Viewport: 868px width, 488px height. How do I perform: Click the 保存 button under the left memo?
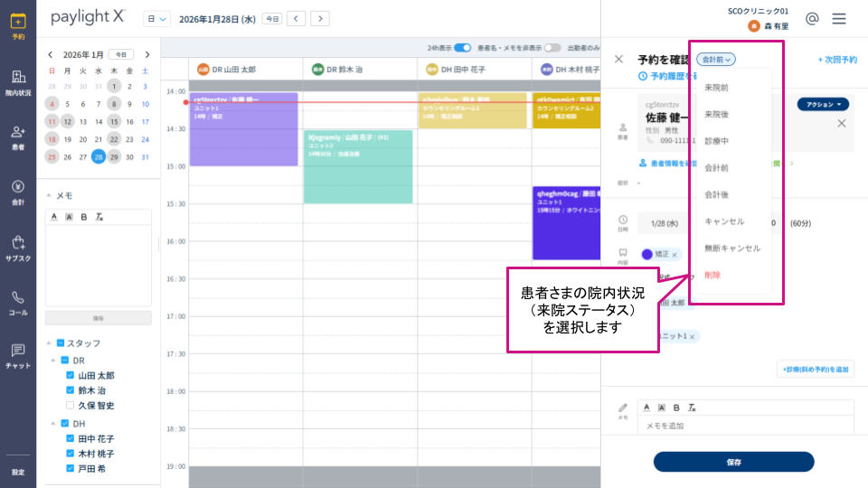tap(98, 318)
